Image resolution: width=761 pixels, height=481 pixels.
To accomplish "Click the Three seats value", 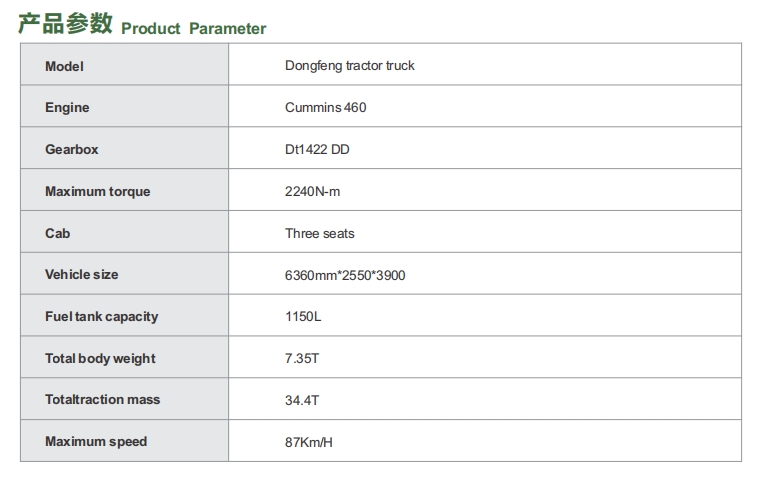I will 319,233.
